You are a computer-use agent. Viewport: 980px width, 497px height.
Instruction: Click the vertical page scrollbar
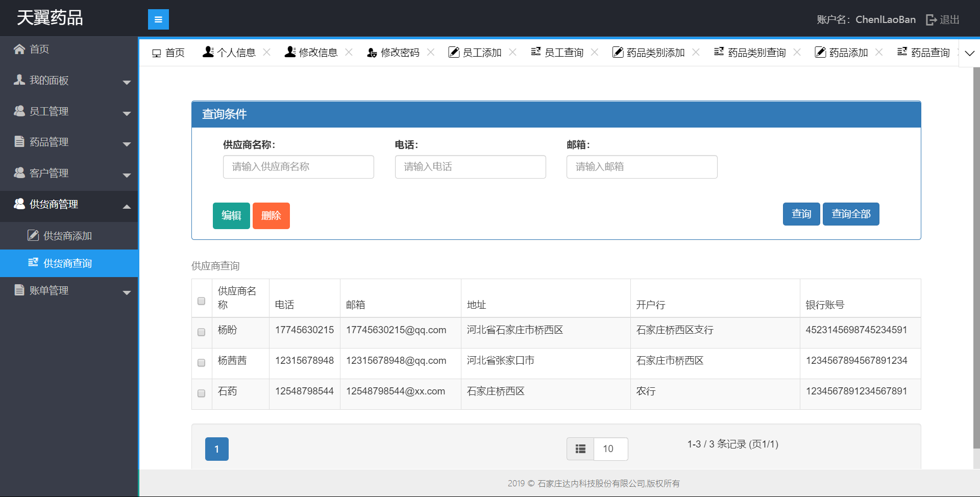(976, 255)
